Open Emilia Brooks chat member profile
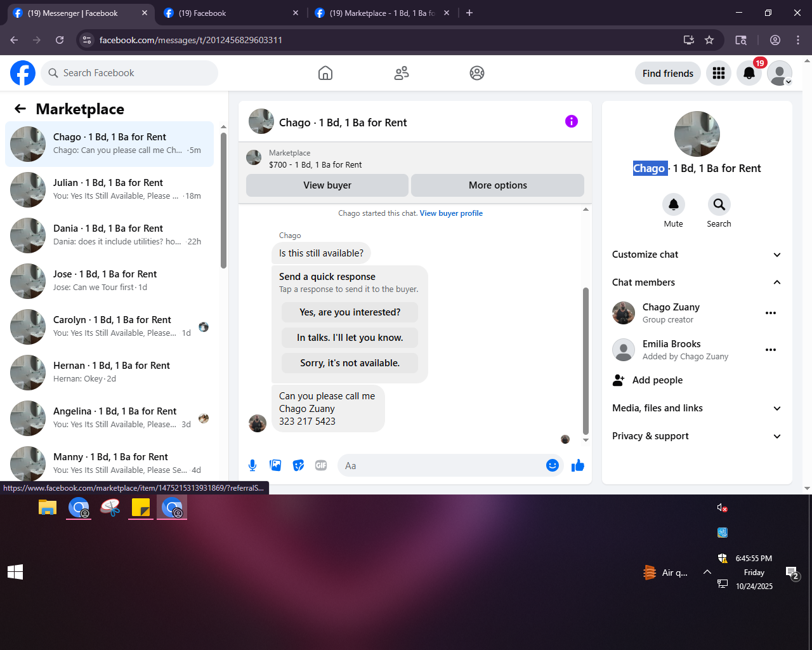The width and height of the screenshot is (812, 650). (672, 343)
